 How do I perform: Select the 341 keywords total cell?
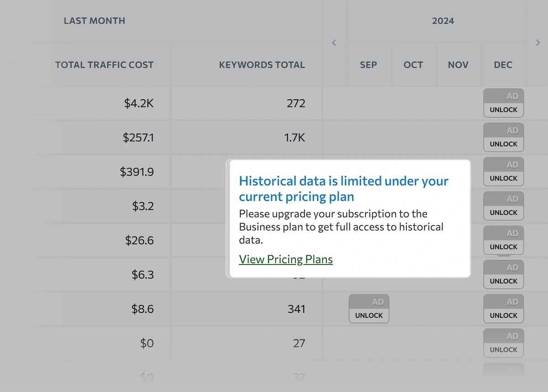pyautogui.click(x=296, y=309)
